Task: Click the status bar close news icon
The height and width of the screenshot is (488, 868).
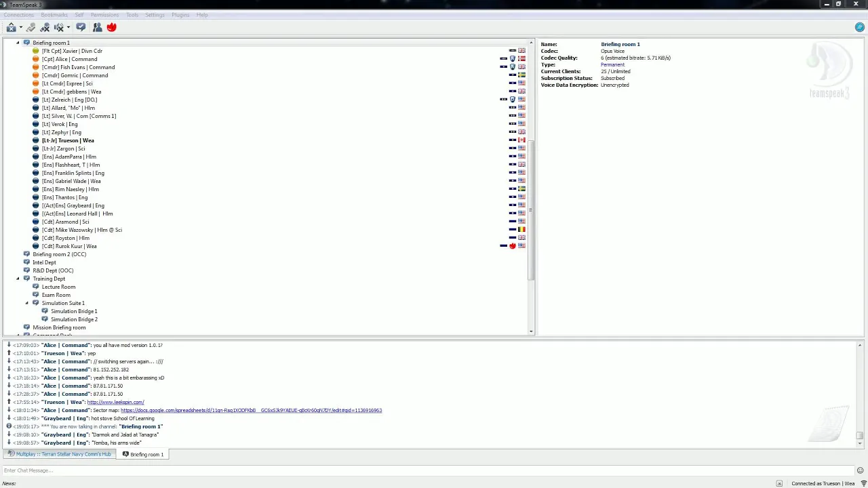Action: pyautogui.click(x=779, y=483)
